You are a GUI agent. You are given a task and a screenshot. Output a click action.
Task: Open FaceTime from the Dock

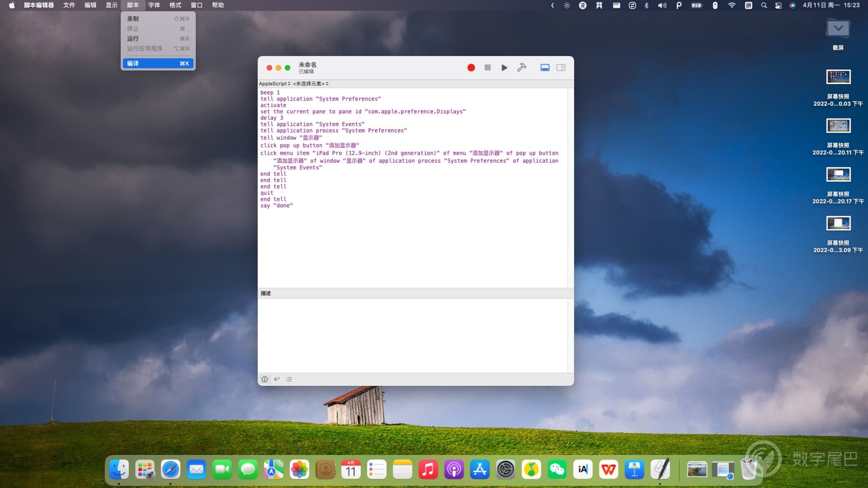click(x=222, y=469)
